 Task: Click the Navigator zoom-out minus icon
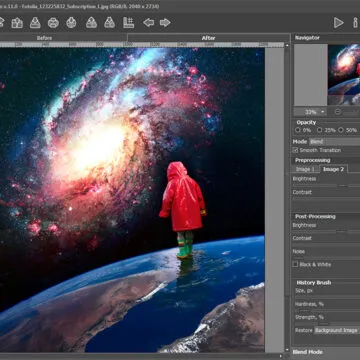[x=338, y=112]
